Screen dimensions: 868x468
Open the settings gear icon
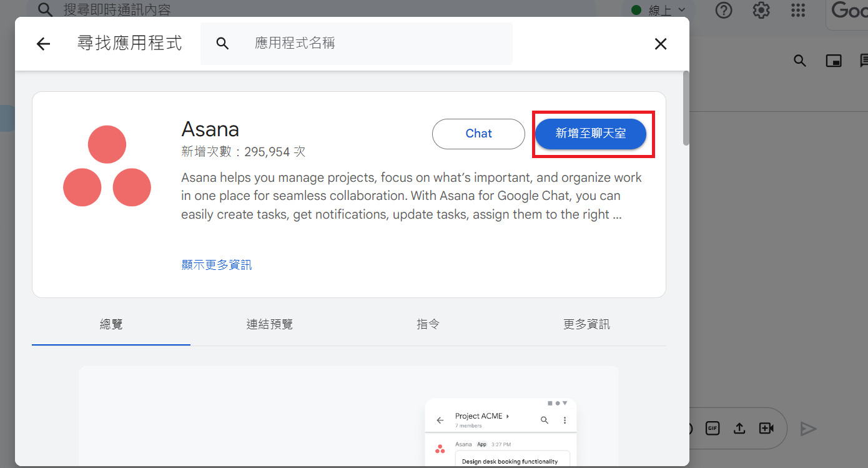pyautogui.click(x=761, y=10)
